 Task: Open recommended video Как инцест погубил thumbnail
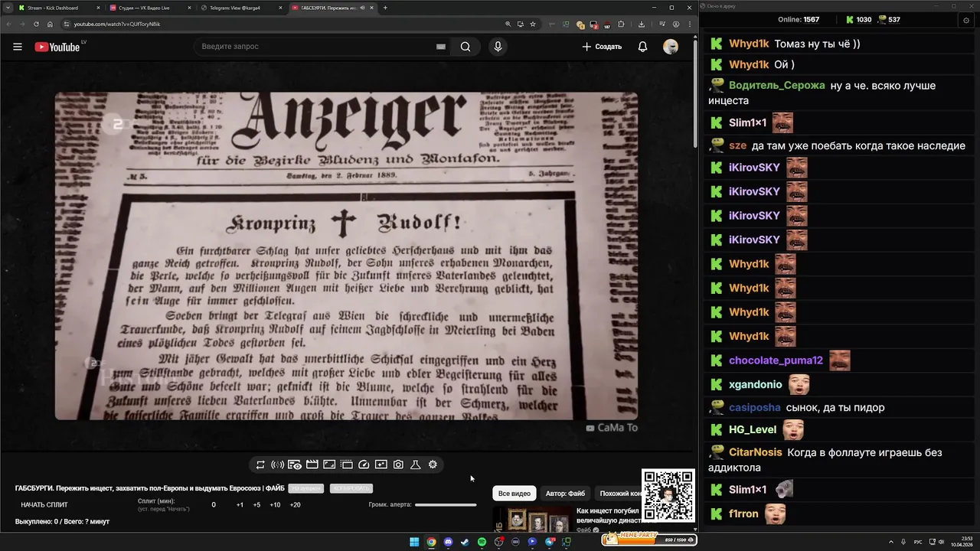pyautogui.click(x=532, y=520)
